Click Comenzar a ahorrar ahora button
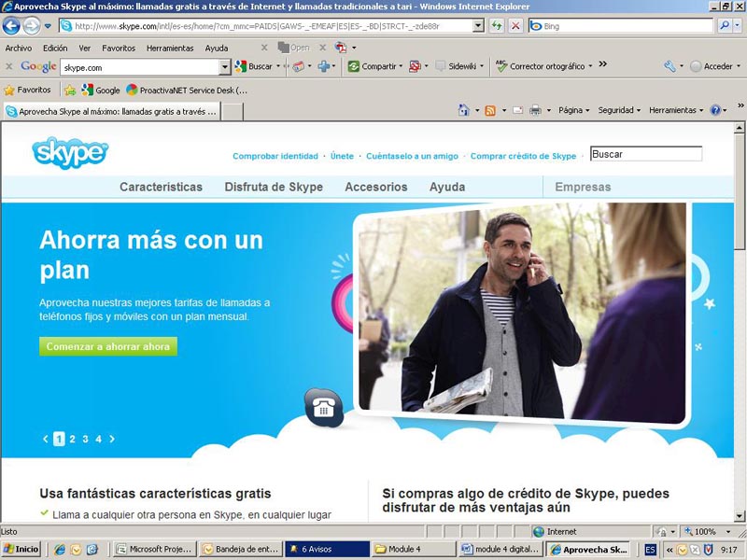Image resolution: width=747 pixels, height=560 pixels. [108, 346]
